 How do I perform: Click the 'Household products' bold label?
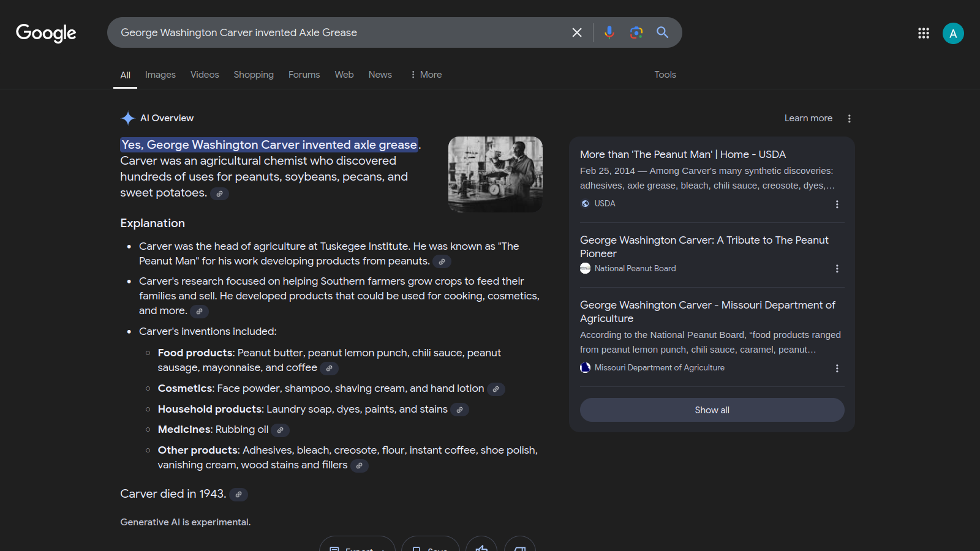[210, 410]
